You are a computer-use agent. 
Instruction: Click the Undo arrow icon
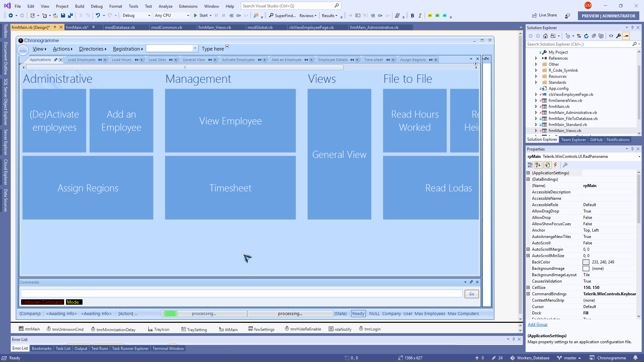(98, 15)
